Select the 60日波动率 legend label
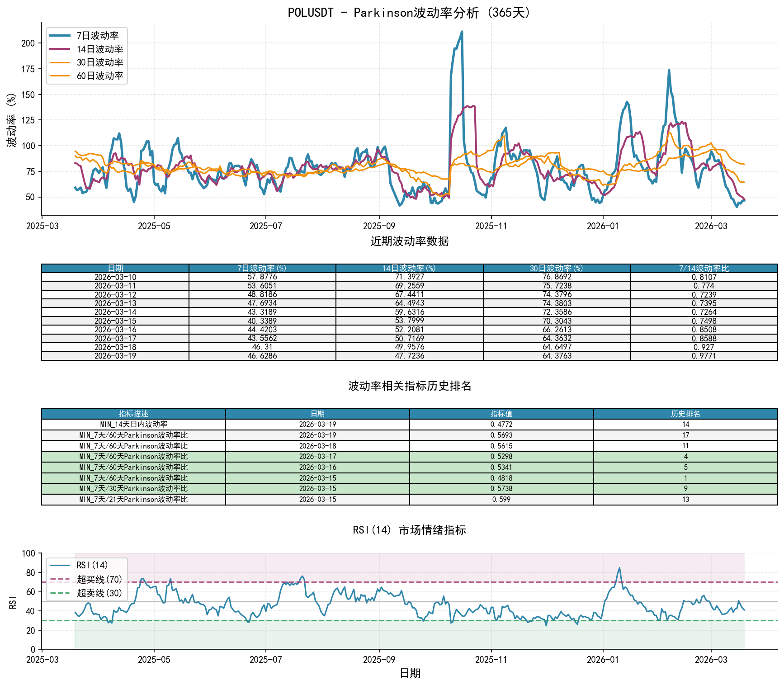Screen dimensions: 784x685 pyautogui.click(x=99, y=76)
